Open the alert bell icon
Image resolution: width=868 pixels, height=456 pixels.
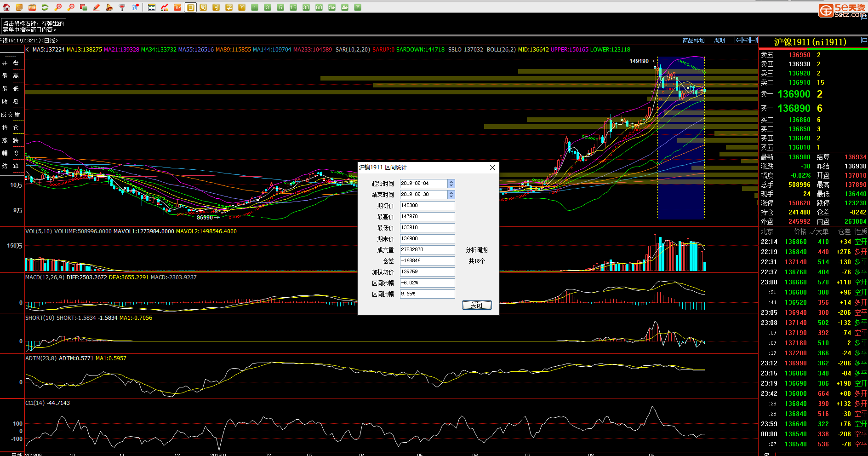pyautogui.click(x=109, y=7)
